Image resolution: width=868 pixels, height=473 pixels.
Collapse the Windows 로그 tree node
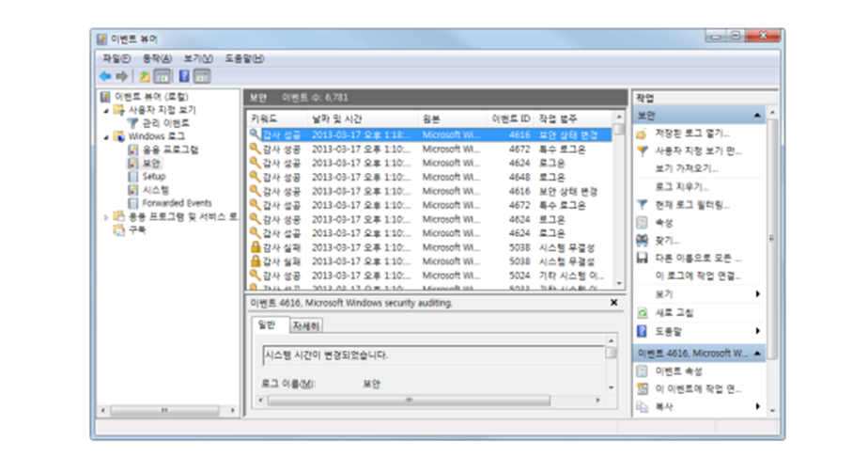[106, 136]
